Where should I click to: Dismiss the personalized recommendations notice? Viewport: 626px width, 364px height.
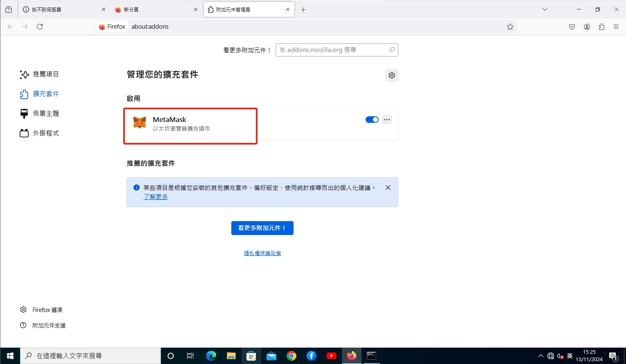pos(388,188)
